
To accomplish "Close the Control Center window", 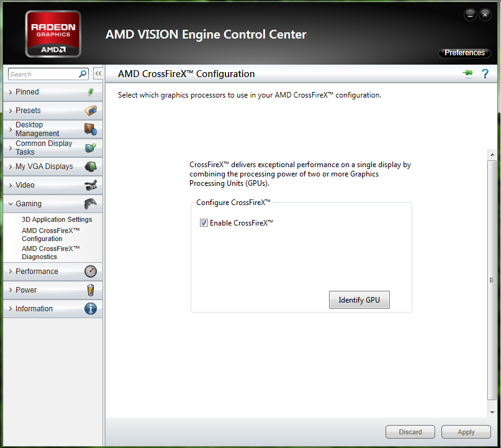I will click(x=485, y=15).
